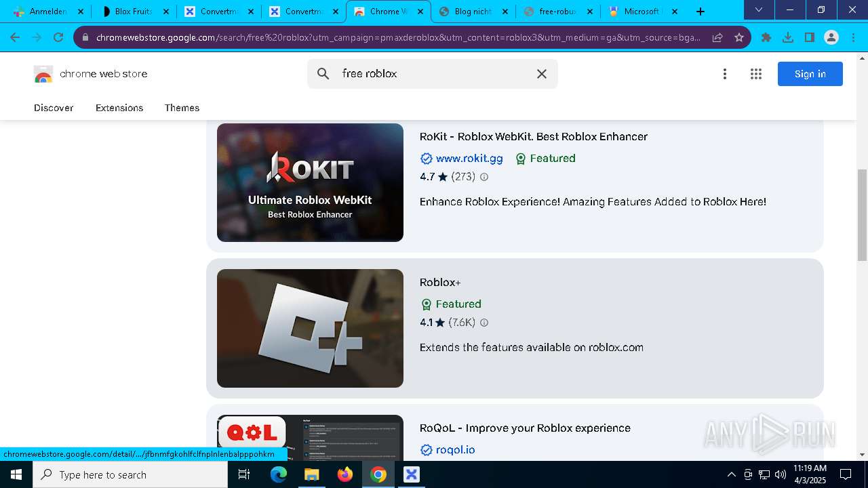The height and width of the screenshot is (488, 868).
Task: Bookmark this page with the star icon
Action: (x=739, y=37)
